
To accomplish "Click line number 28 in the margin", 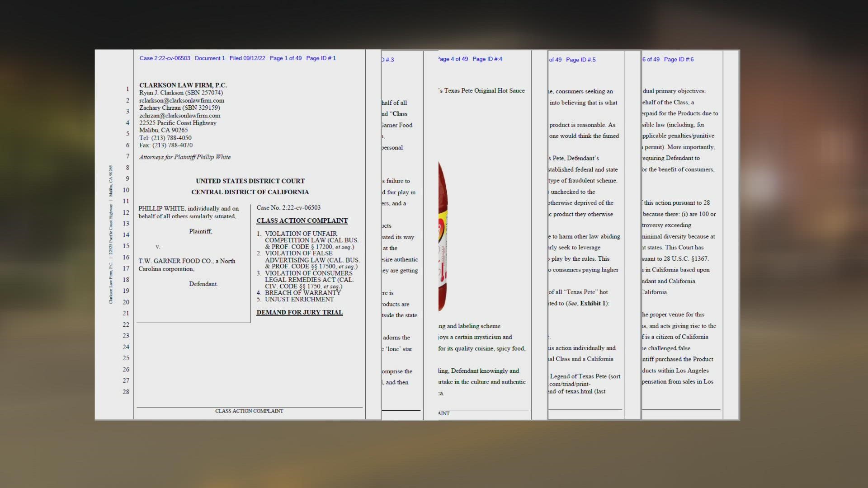I will click(126, 392).
